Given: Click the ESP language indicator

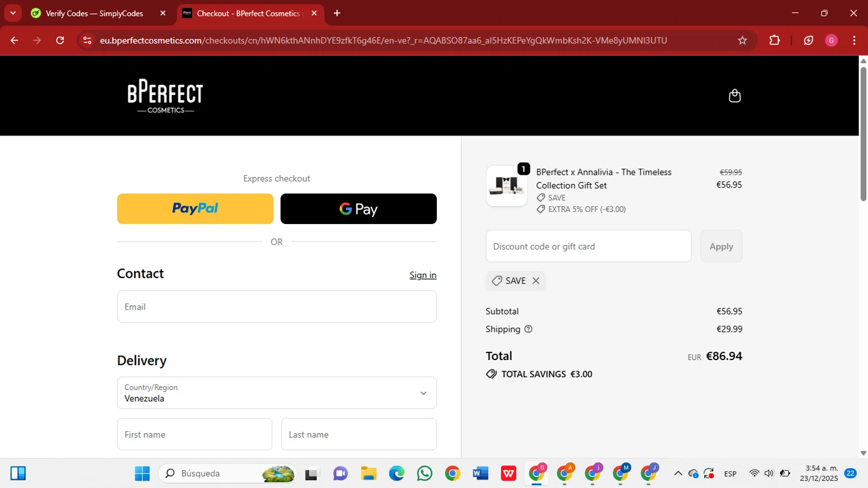Looking at the screenshot, I should [x=730, y=474].
